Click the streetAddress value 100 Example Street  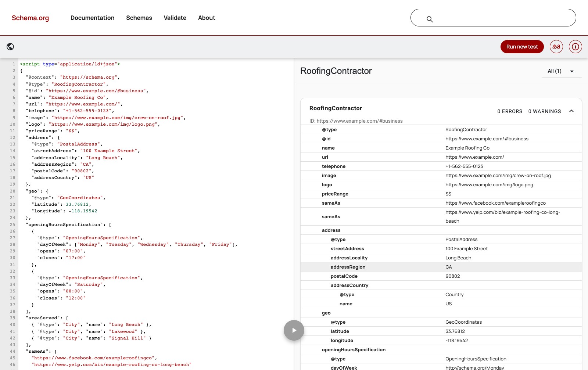pyautogui.click(x=466, y=249)
